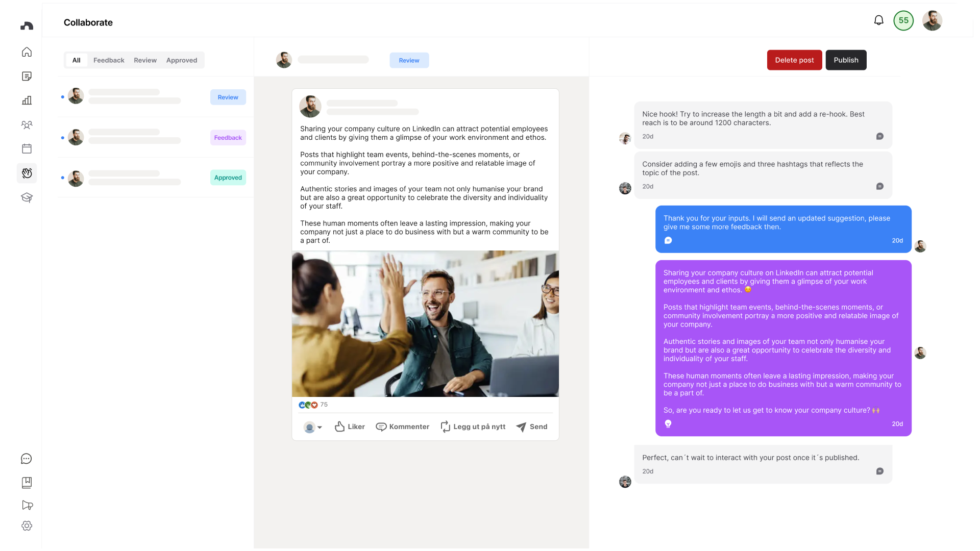Screen dimensions: 980x551
Task: Toggle post Approved status badge
Action: [228, 177]
